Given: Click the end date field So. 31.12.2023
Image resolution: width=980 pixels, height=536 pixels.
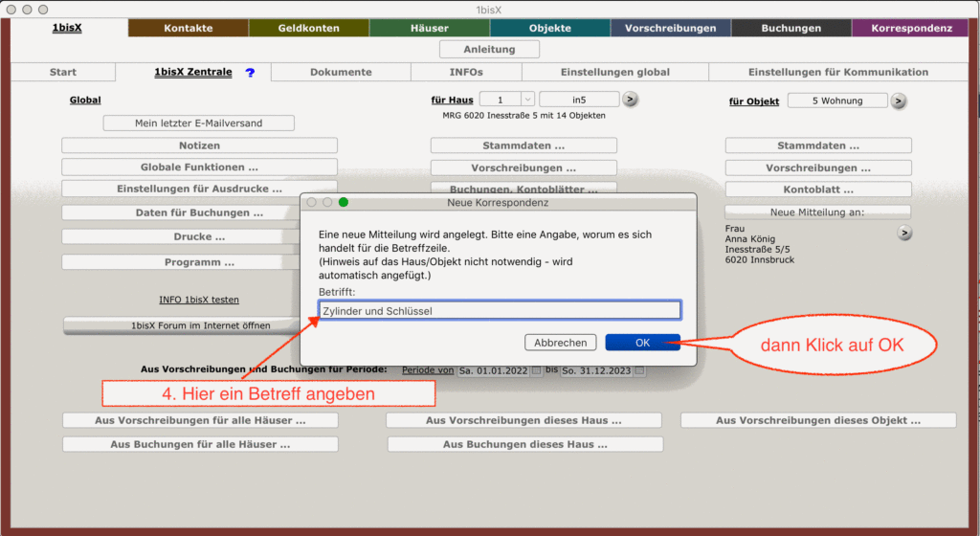Looking at the screenshot, I should [597, 370].
